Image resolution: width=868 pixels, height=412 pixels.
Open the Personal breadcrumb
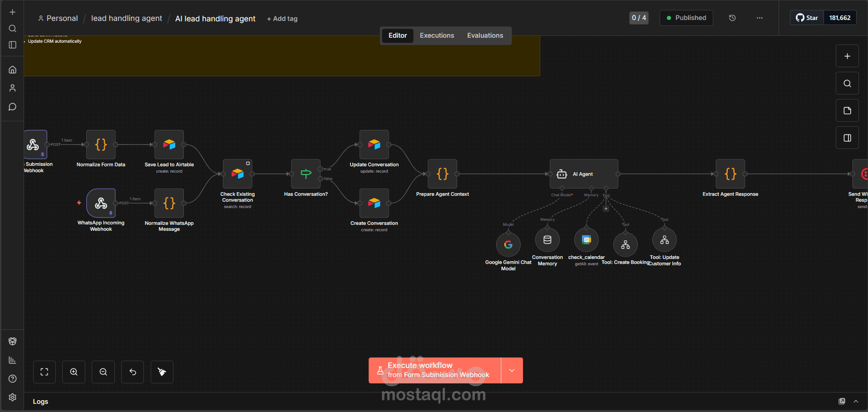58,18
